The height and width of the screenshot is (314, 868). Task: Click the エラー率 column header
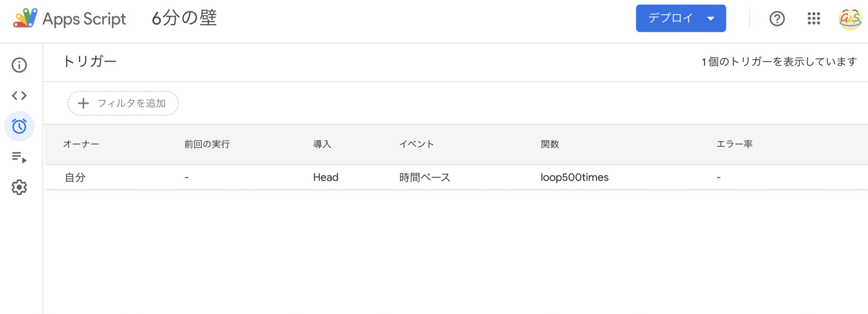click(x=734, y=144)
